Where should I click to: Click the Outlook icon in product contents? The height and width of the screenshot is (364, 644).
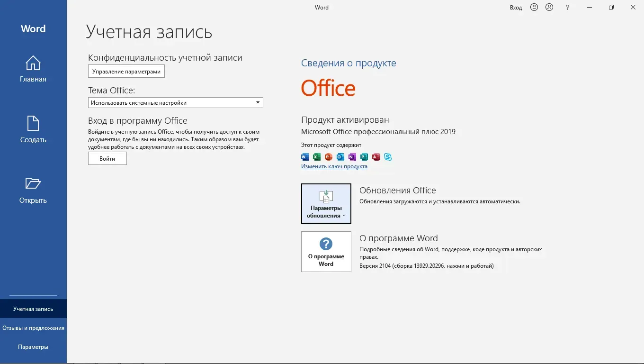[x=340, y=157]
